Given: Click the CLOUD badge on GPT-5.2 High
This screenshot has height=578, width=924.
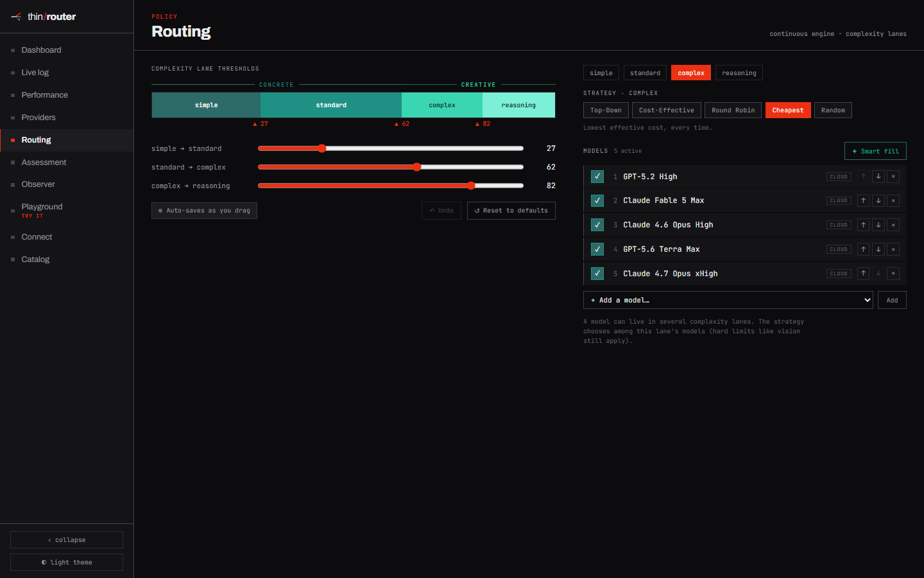Looking at the screenshot, I should click(839, 177).
